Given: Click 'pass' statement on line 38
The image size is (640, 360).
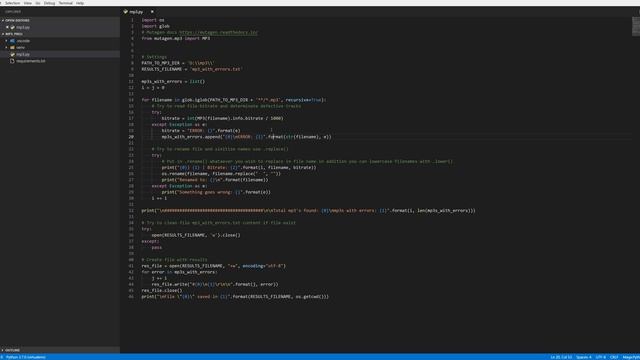Looking at the screenshot, I should [157, 247].
